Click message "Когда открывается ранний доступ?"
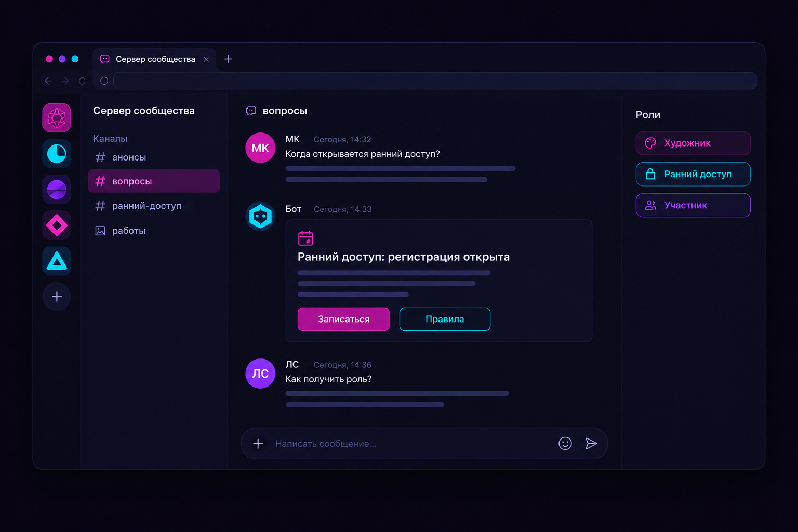798x532 pixels. tap(363, 154)
